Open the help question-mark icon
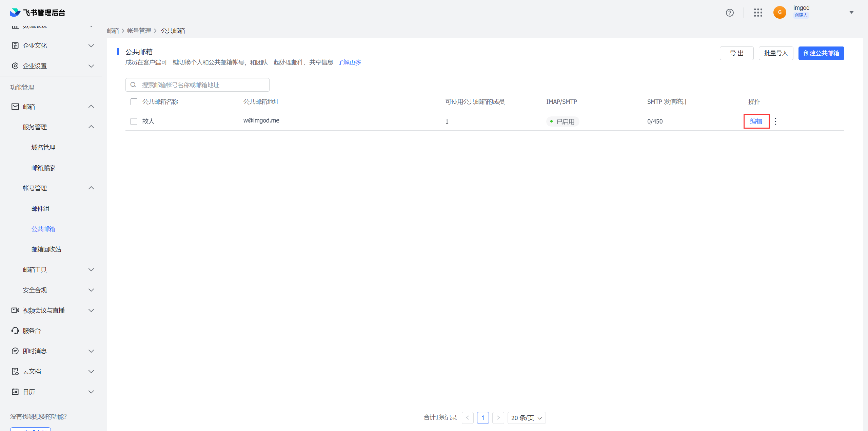The image size is (868, 431). click(x=730, y=13)
